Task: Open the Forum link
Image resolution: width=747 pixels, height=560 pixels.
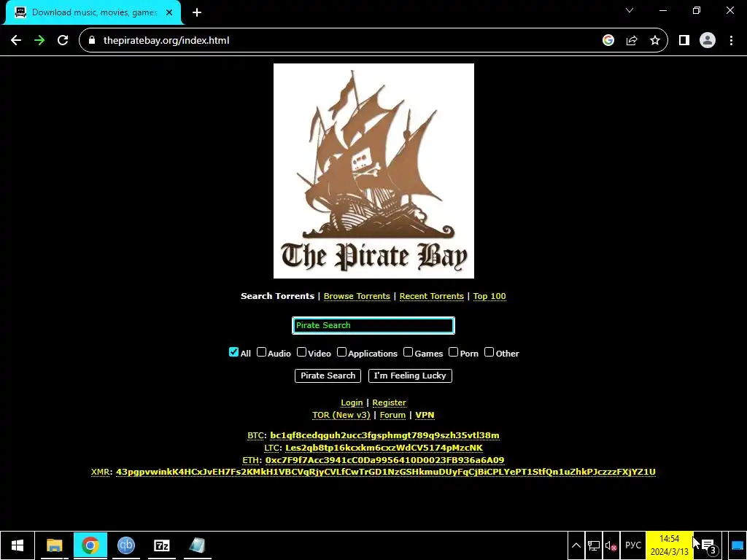Action: tap(392, 415)
